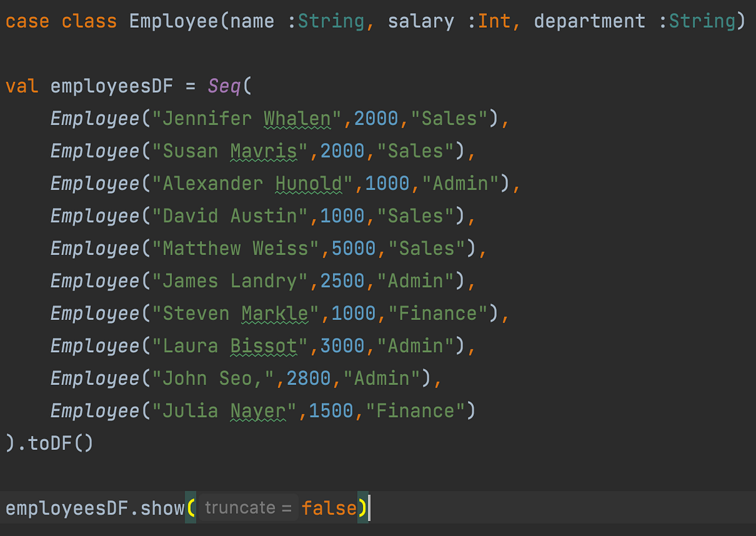756x536 pixels.
Task: Click the underlined name Mavris
Action: click(263, 151)
